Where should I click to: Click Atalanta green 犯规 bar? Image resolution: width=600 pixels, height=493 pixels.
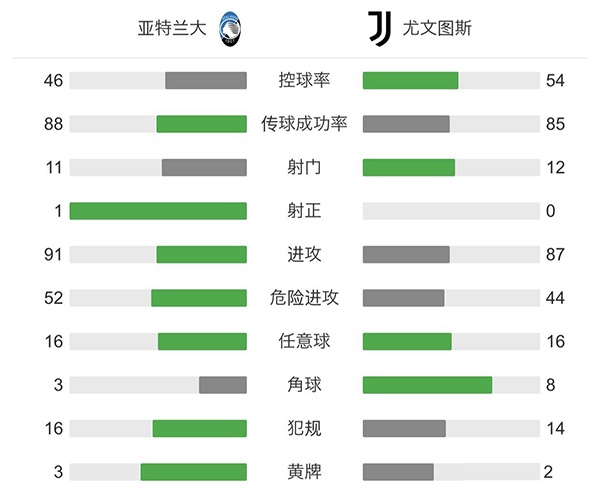click(199, 428)
